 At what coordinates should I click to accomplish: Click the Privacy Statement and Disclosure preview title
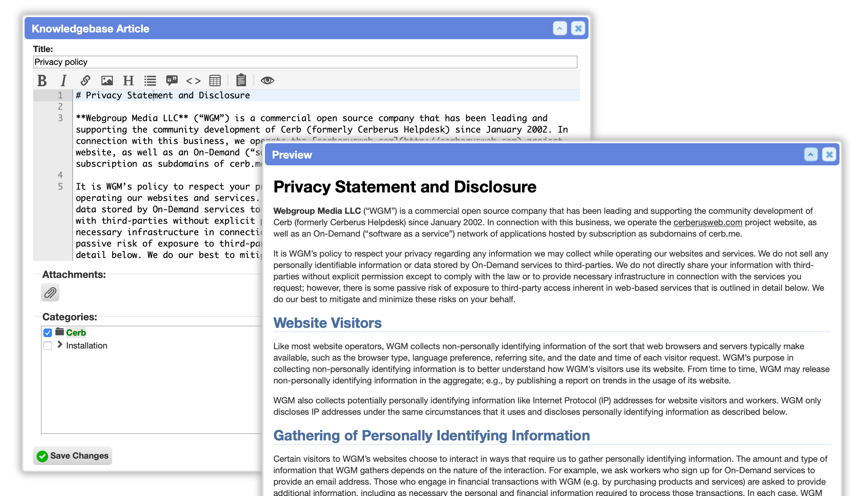click(405, 187)
